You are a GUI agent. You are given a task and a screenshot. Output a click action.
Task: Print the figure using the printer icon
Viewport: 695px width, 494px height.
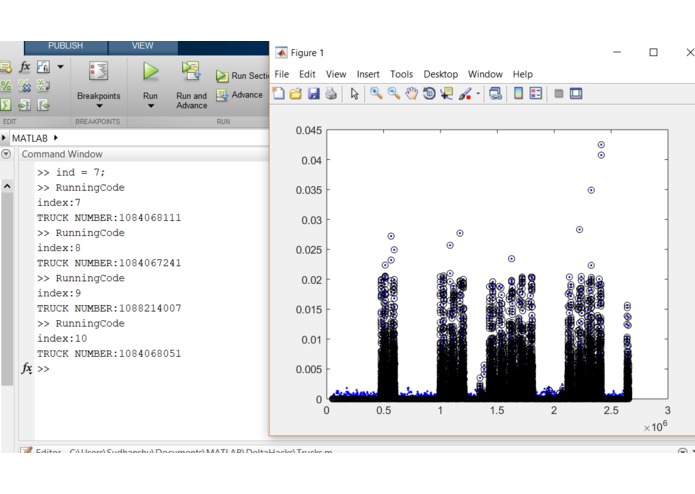[x=331, y=93]
